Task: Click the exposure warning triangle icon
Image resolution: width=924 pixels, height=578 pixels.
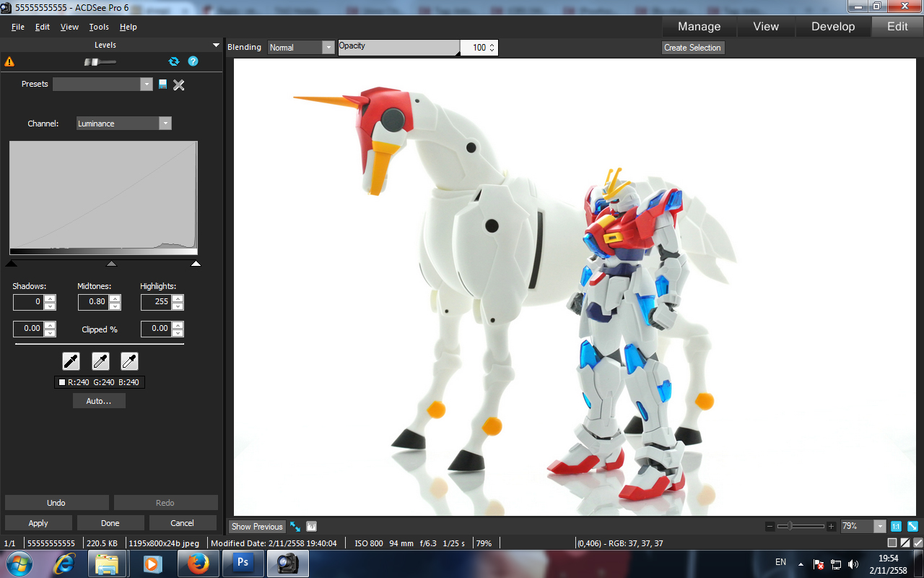Action: point(9,62)
